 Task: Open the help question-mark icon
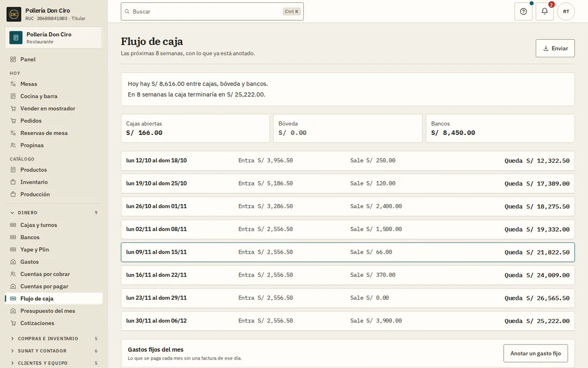pos(523,11)
